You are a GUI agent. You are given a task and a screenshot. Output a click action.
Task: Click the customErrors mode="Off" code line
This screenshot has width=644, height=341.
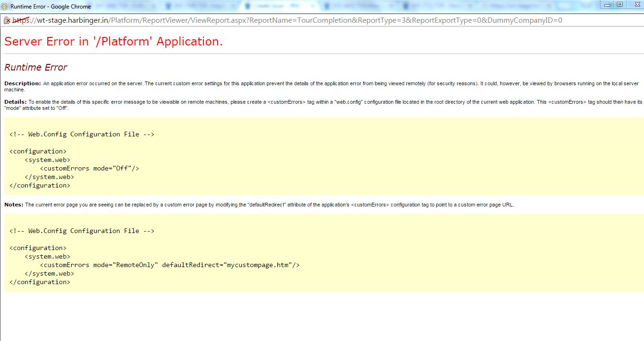pyautogui.click(x=89, y=168)
